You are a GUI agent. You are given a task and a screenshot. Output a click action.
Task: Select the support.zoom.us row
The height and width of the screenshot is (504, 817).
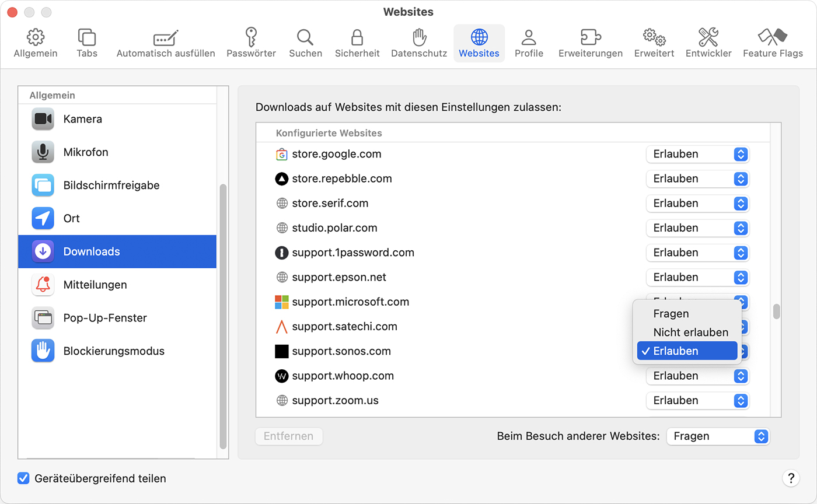(x=514, y=401)
